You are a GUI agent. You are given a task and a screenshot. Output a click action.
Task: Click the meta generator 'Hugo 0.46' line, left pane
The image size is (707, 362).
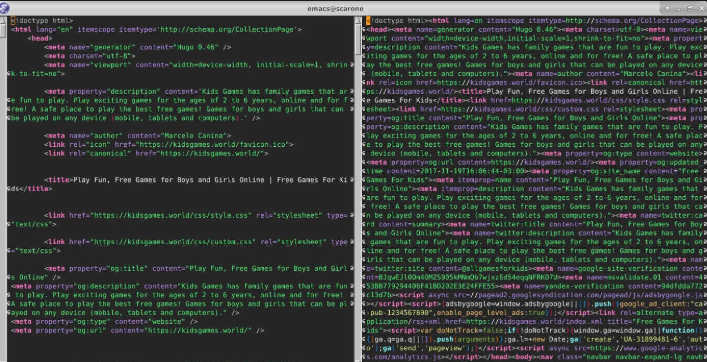coord(138,47)
